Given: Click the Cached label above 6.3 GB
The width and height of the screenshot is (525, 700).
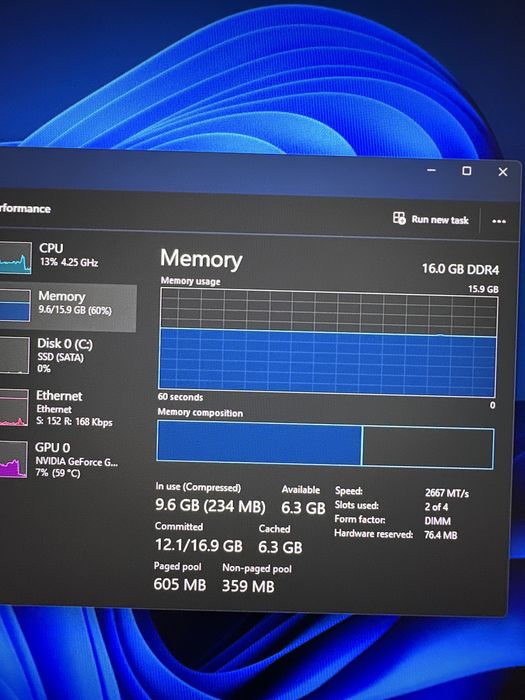Looking at the screenshot, I should pos(274,529).
